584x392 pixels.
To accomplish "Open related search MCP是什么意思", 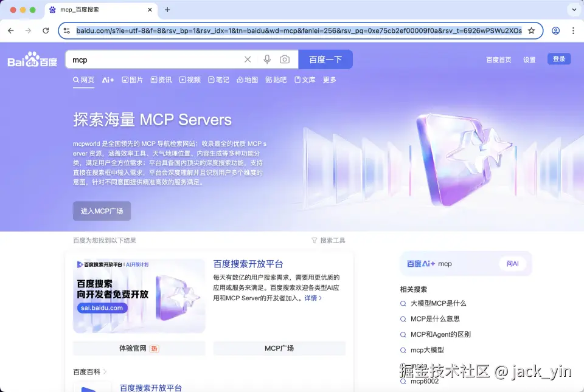I will tap(435, 318).
